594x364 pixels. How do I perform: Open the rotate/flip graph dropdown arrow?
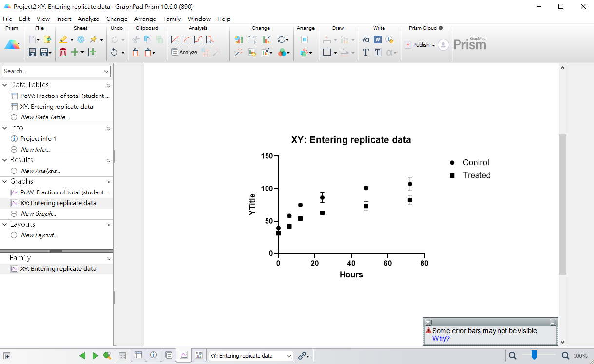click(x=288, y=40)
